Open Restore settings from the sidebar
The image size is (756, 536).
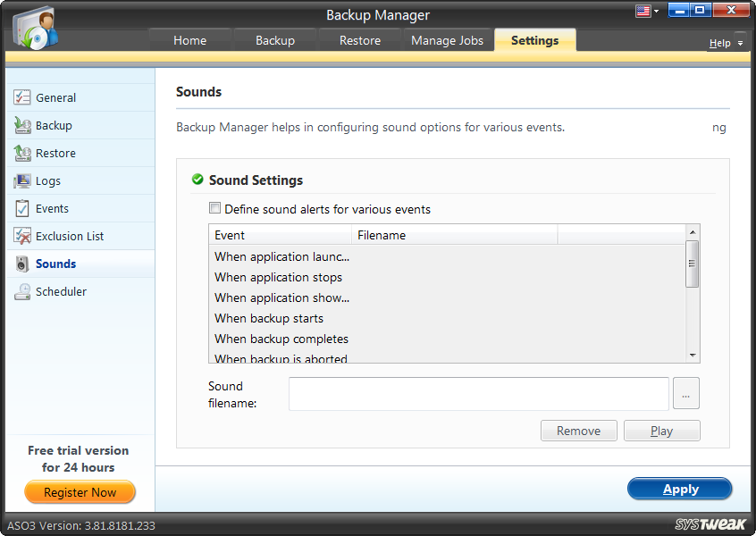click(x=52, y=152)
